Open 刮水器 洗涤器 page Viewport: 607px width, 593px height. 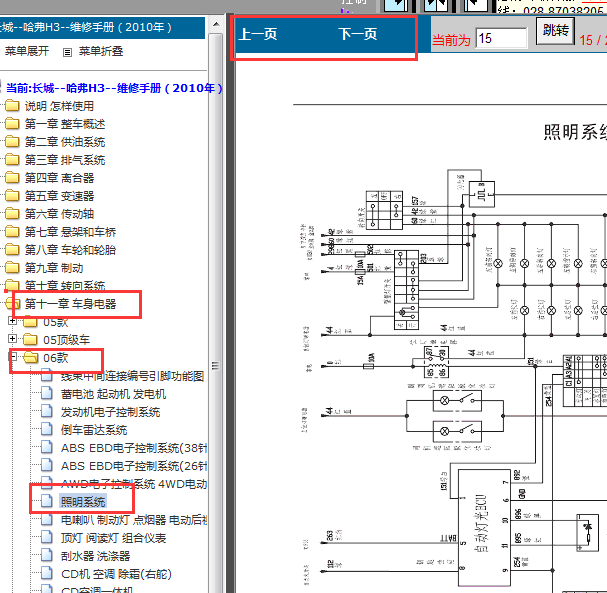click(95, 556)
